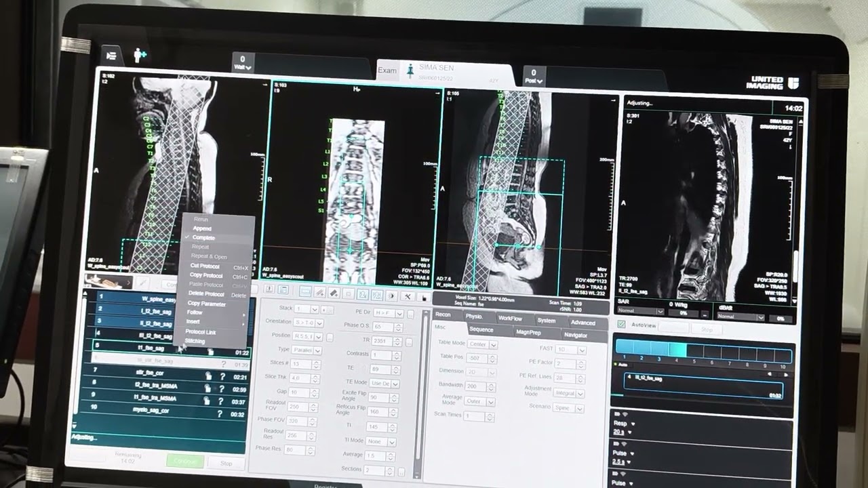Click the small square tool icon
This screenshot has height=488, width=868.
[349, 294]
